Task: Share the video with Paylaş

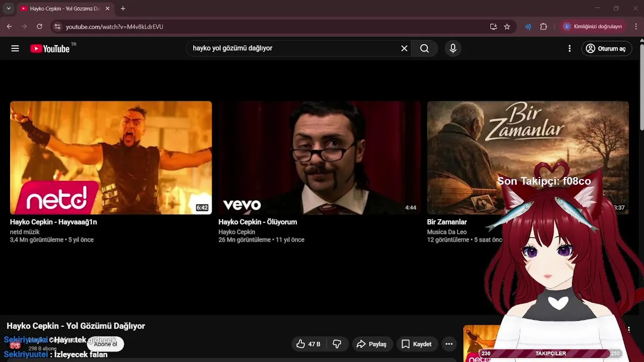Action: (x=371, y=344)
